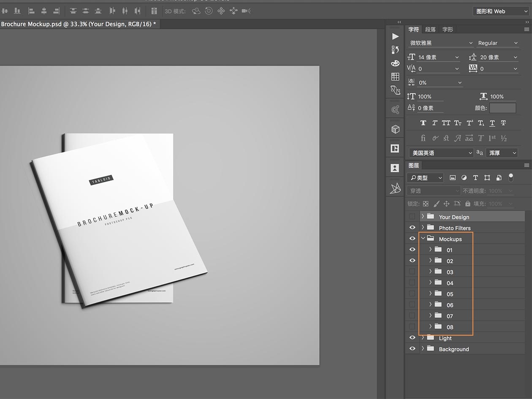Open the Regular font style dropdown
Screen dimensions: 532x399
point(497,43)
